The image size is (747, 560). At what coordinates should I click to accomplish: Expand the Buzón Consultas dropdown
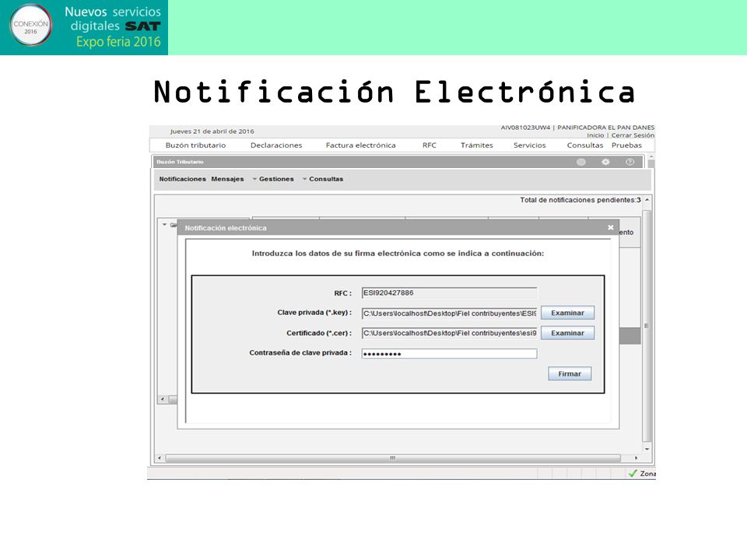point(323,179)
